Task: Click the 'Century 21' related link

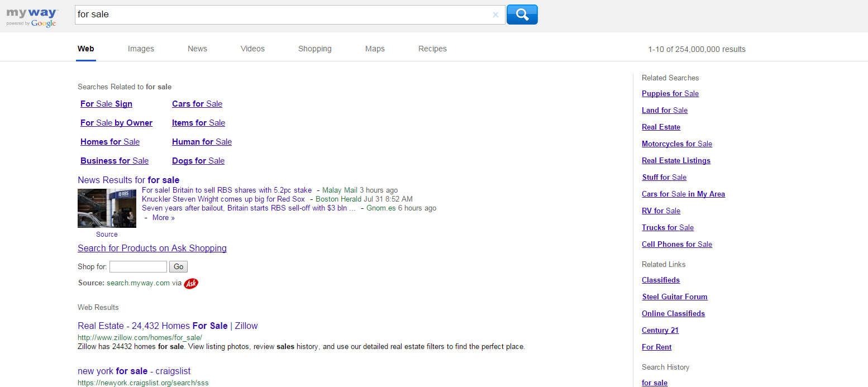Action: click(x=660, y=331)
